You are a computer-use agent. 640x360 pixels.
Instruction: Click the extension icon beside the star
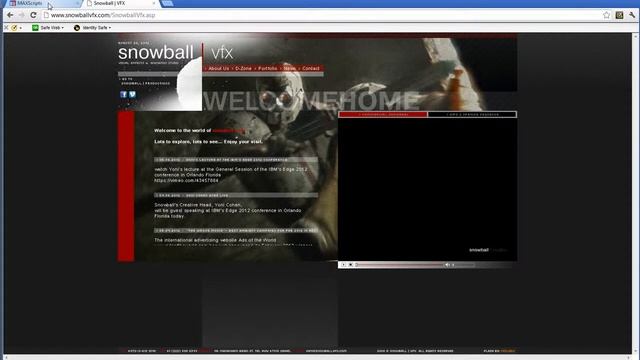tap(619, 15)
